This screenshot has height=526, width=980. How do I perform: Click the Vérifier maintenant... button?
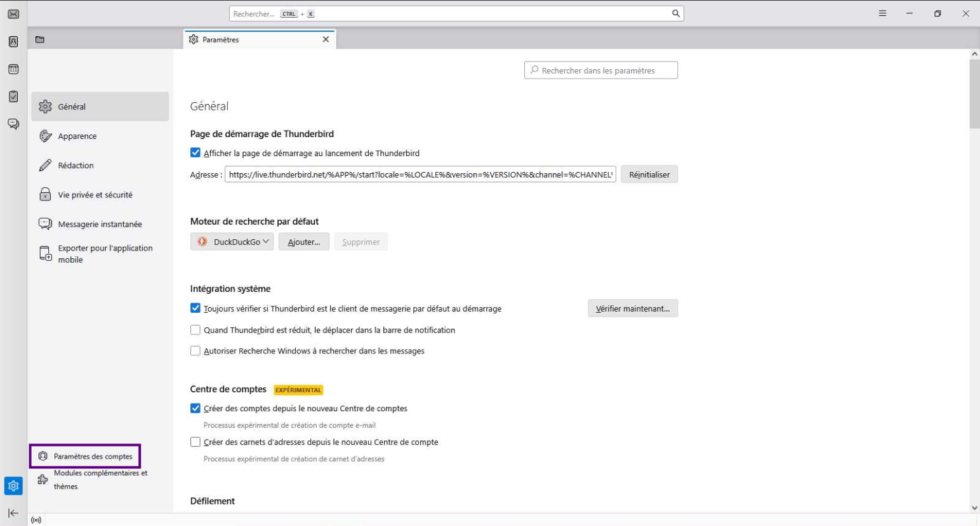pyautogui.click(x=633, y=308)
